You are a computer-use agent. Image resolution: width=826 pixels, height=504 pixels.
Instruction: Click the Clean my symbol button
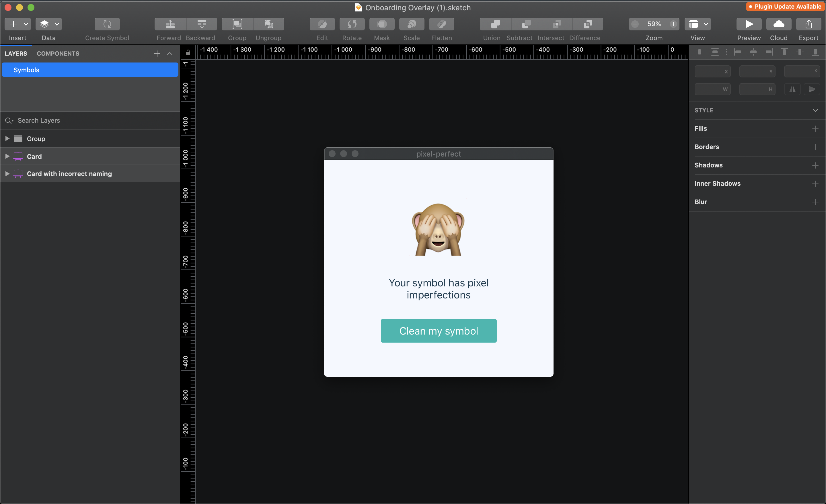pos(439,331)
